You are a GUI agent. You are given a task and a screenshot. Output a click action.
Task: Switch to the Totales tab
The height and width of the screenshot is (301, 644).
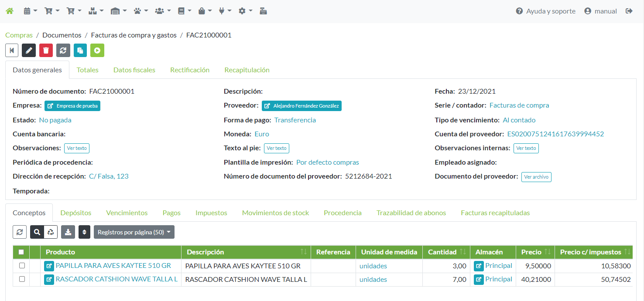[88, 70]
